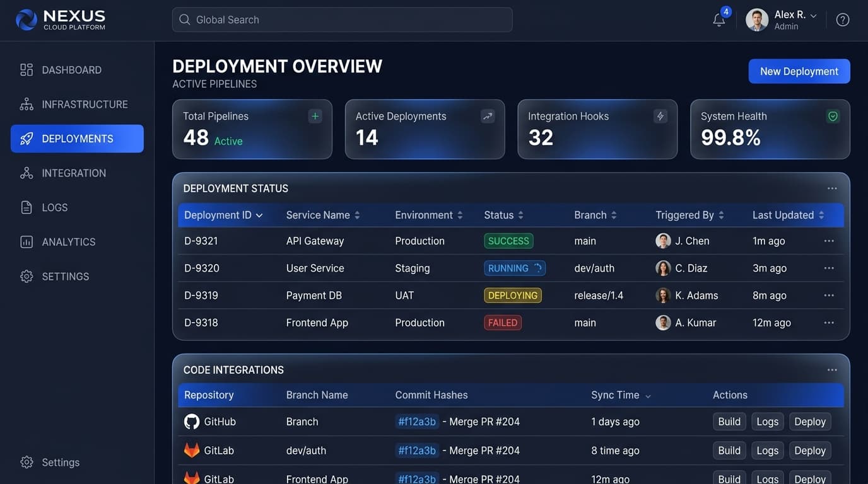Open Settings at the bottom of the sidebar
Viewport: 868px width, 484px height.
pos(50,463)
